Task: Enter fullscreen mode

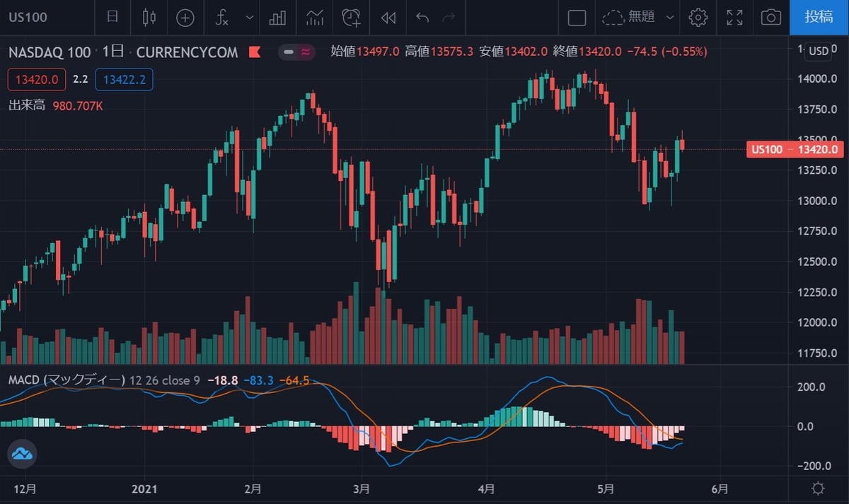Action: tap(735, 18)
